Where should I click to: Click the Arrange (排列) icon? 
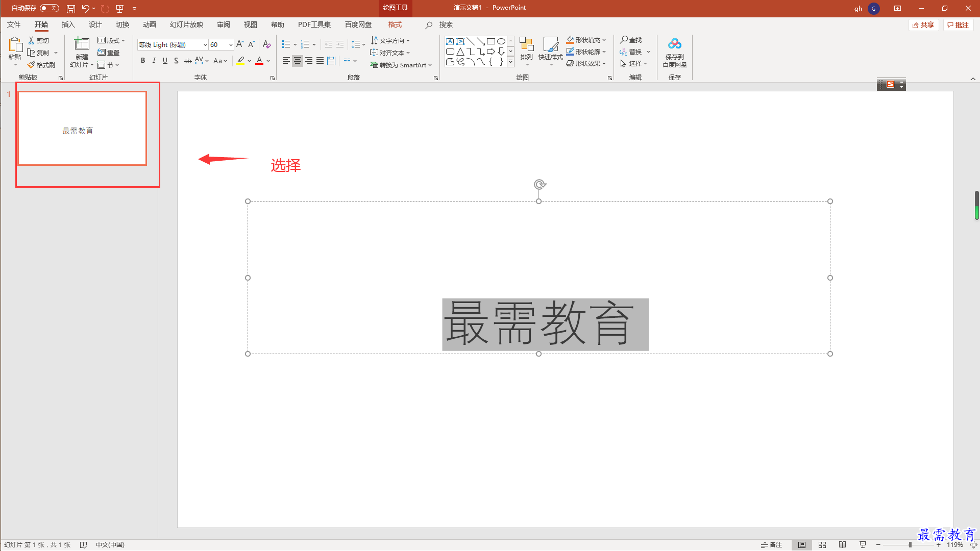[x=527, y=44]
